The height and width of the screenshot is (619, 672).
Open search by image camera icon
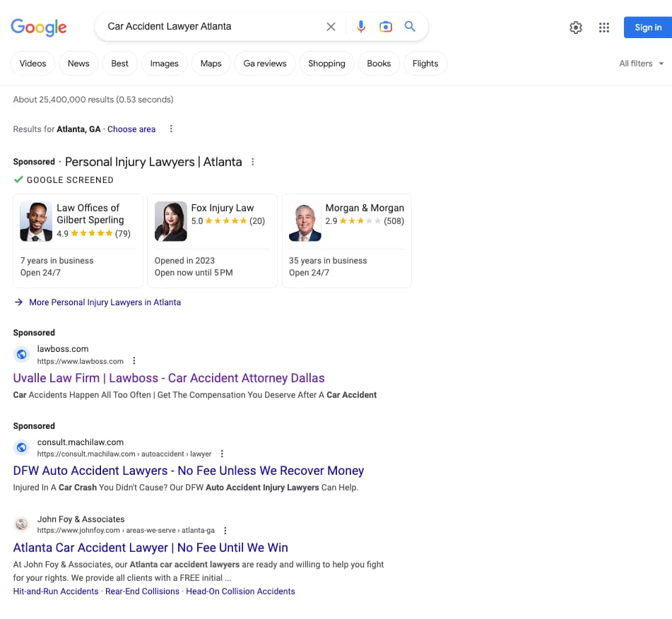[386, 27]
